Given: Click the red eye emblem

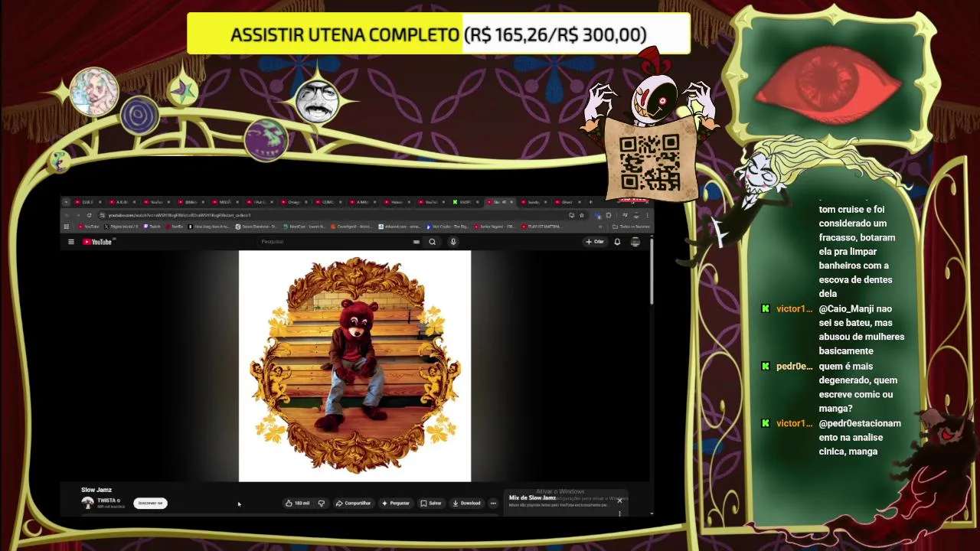Looking at the screenshot, I should (x=827, y=84).
